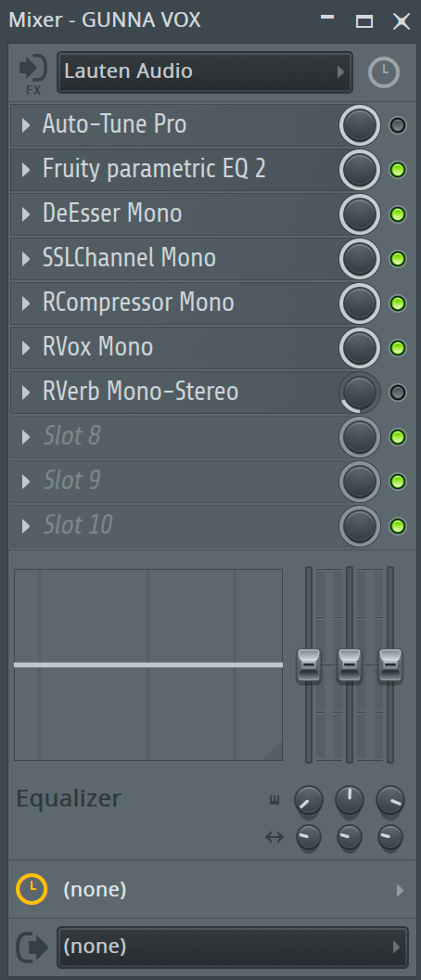Maximize the Mixer - GUNNA VOX window

(x=364, y=21)
